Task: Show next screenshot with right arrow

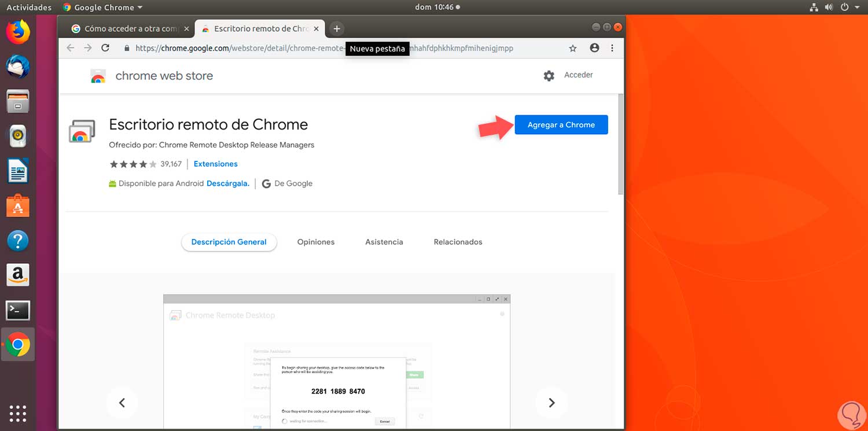Action: [x=551, y=403]
